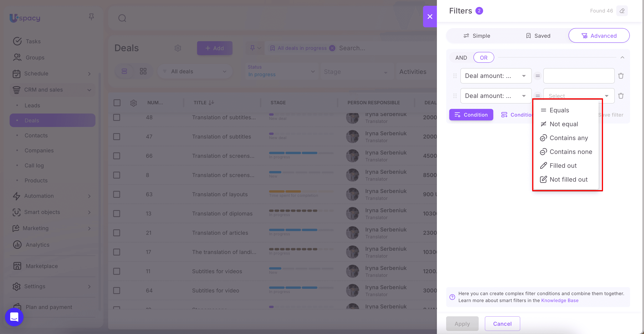The image size is (644, 334).
Task: Close the filters panel with X
Action: (x=430, y=17)
